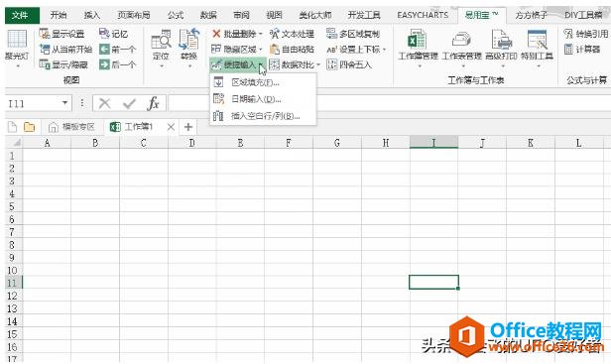Switch to the EASYCHARTS tab

click(x=423, y=15)
